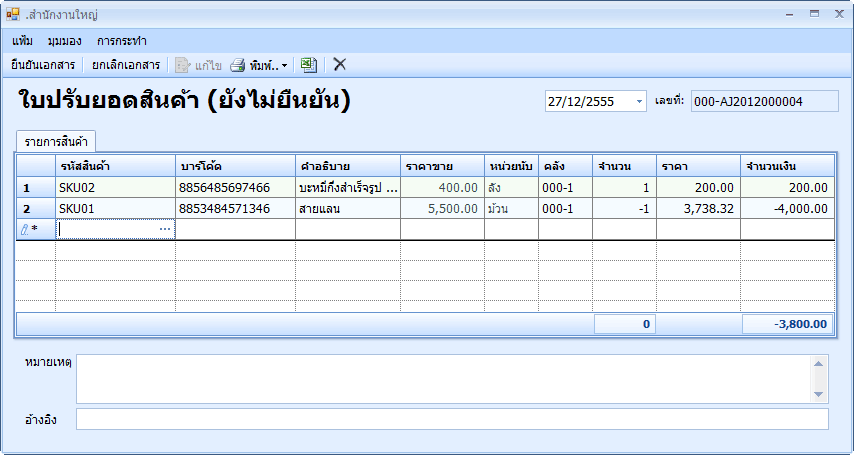Click the ยกเลิกเอกสาร button

pyautogui.click(x=126, y=65)
